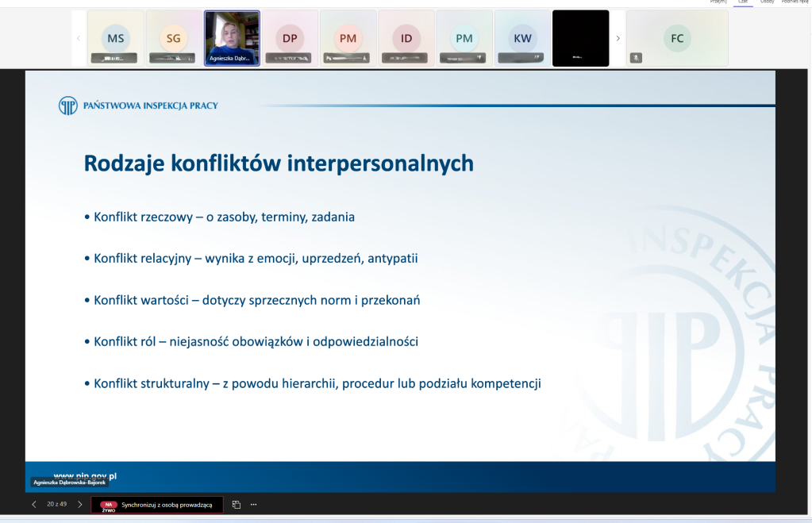Select the SG participant avatar
The width and height of the screenshot is (812, 523).
pyautogui.click(x=174, y=38)
